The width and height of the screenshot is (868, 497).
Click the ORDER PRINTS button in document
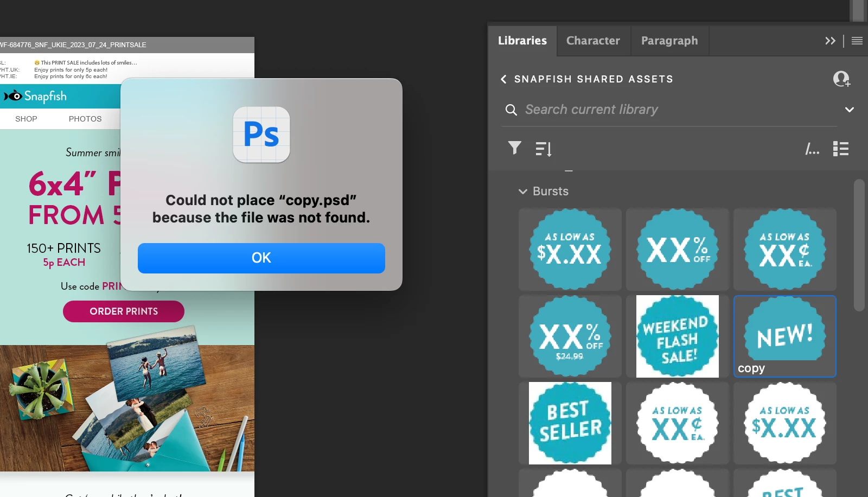coord(124,311)
